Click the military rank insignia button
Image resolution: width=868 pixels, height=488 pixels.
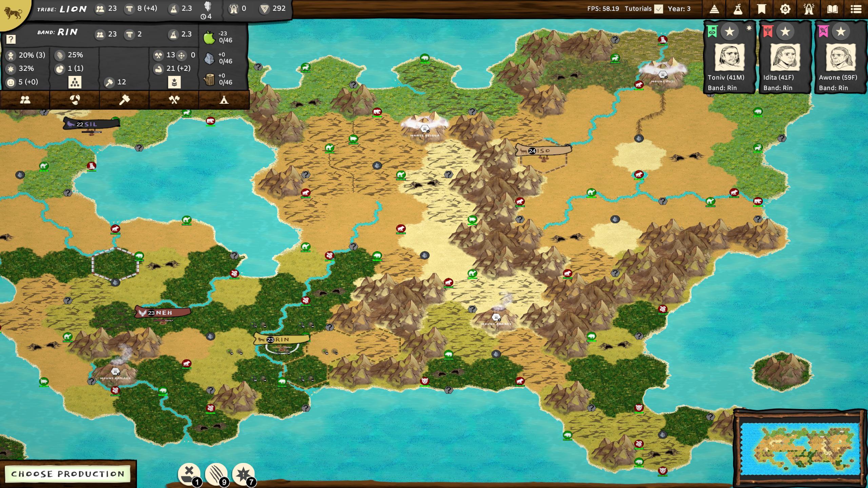tap(174, 82)
